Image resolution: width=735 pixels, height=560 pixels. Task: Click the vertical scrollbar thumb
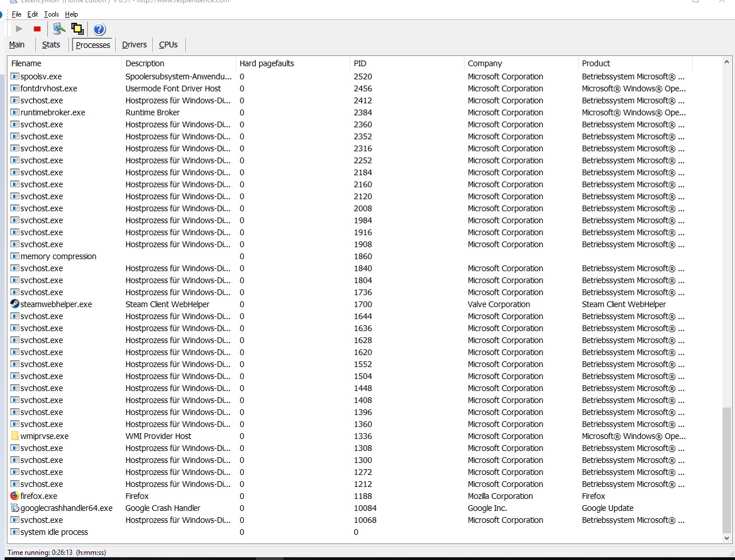[x=726, y=469]
